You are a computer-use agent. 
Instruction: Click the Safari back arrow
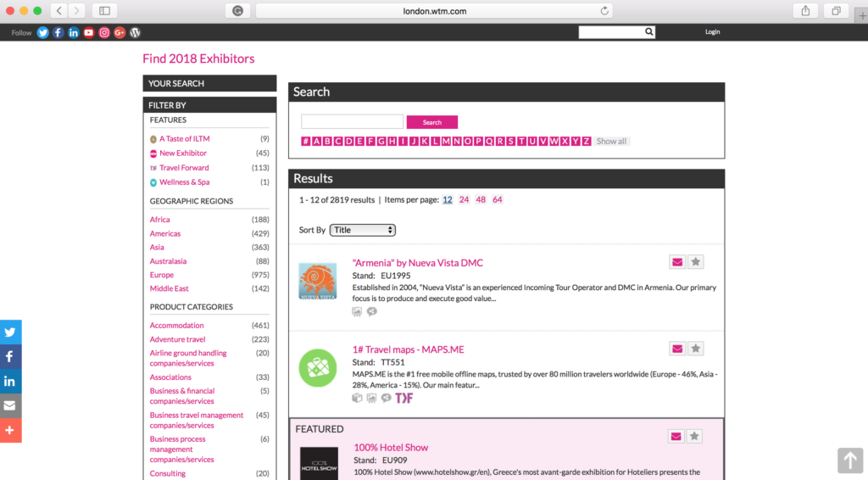point(59,10)
